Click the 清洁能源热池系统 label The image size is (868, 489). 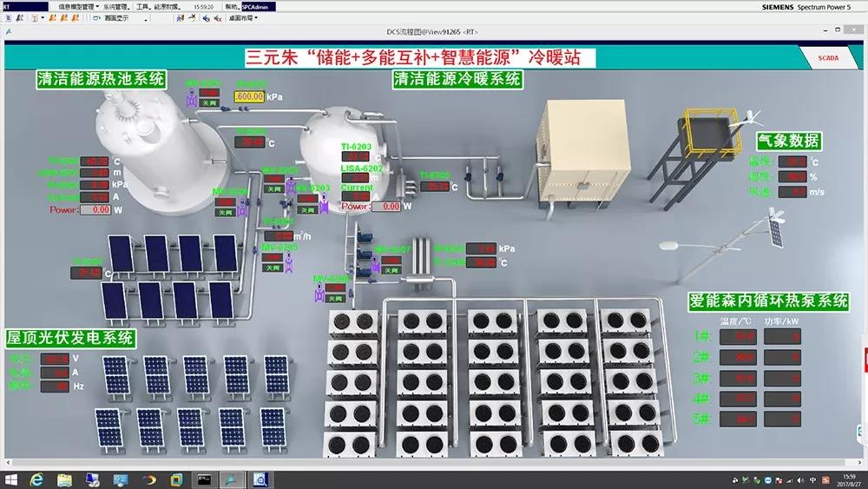point(101,79)
